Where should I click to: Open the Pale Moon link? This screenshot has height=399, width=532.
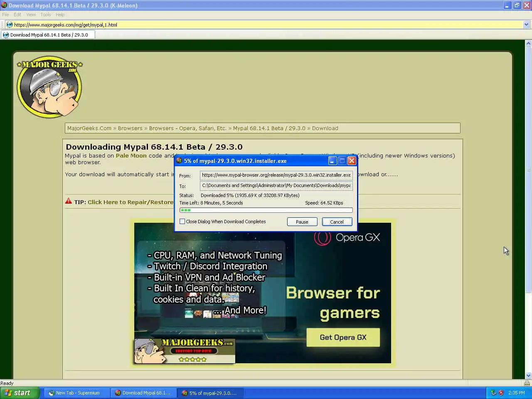(131, 156)
